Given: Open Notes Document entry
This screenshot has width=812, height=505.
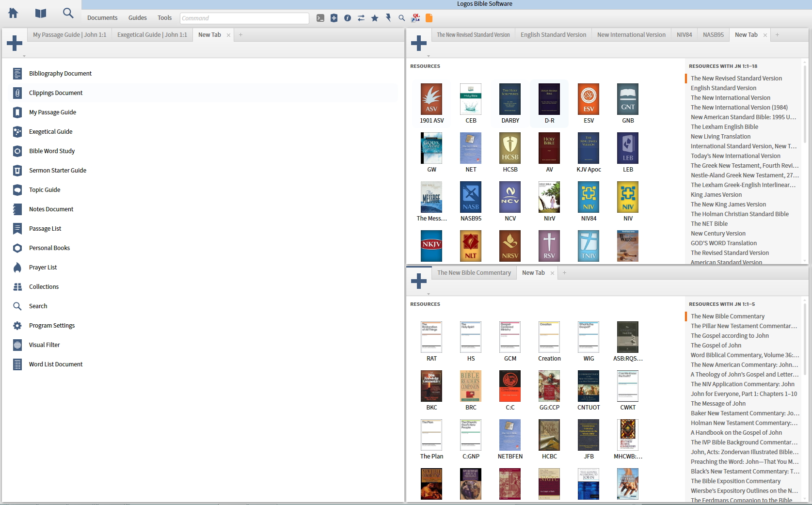Looking at the screenshot, I should (51, 209).
